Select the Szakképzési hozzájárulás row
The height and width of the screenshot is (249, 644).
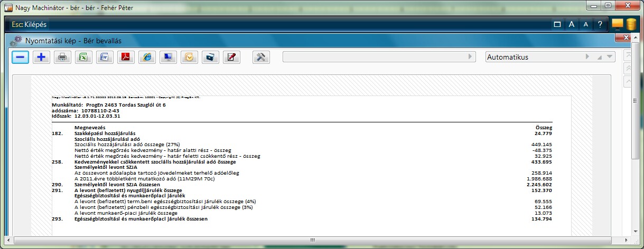[302, 133]
